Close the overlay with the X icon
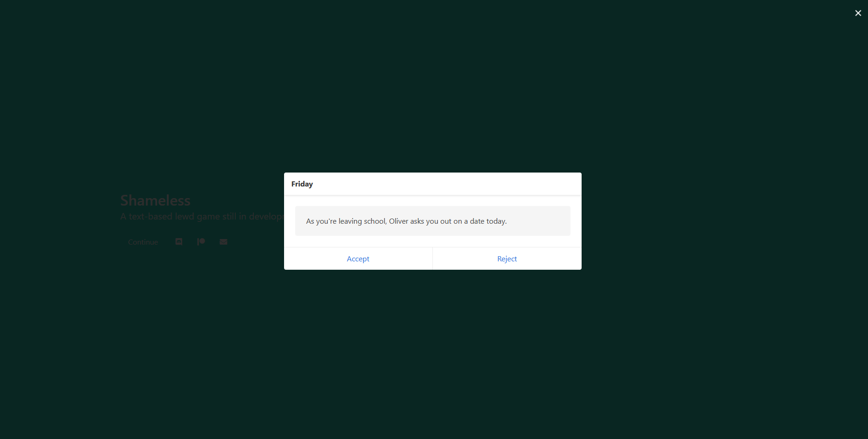This screenshot has width=868, height=439. pos(858,13)
